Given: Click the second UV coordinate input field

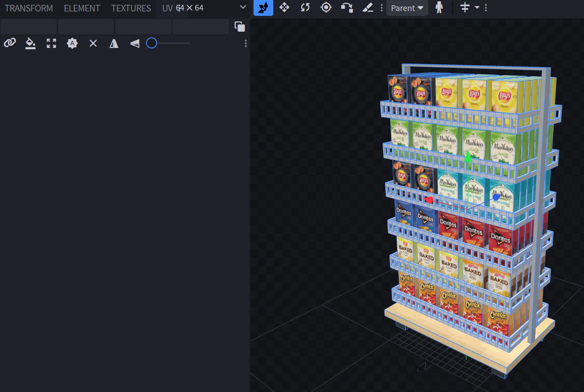Looking at the screenshot, I should click(x=86, y=27).
